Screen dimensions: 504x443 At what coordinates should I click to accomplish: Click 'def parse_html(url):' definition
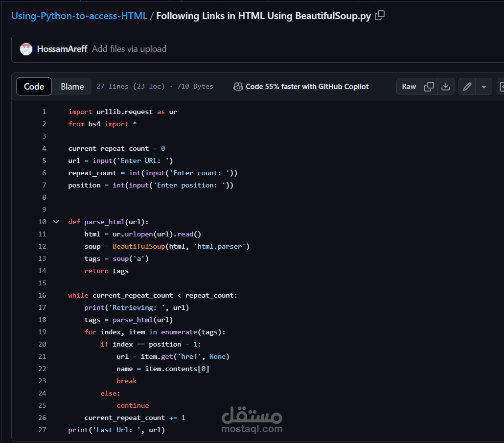(108, 222)
